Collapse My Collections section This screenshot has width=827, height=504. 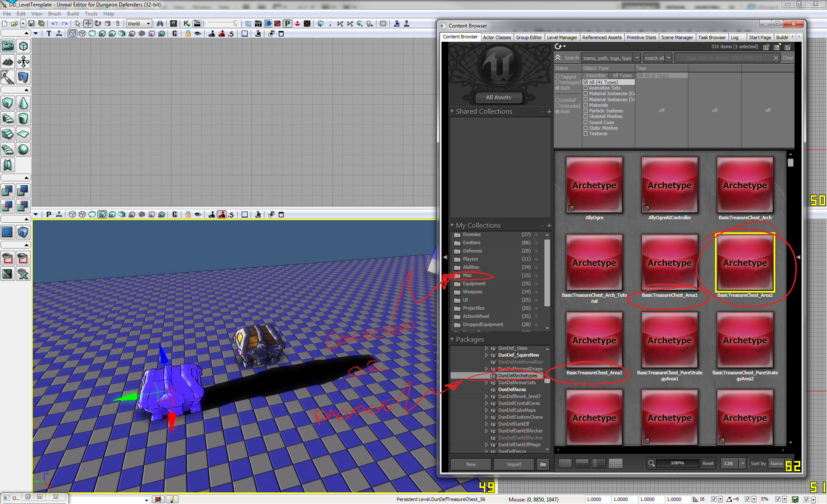point(452,225)
